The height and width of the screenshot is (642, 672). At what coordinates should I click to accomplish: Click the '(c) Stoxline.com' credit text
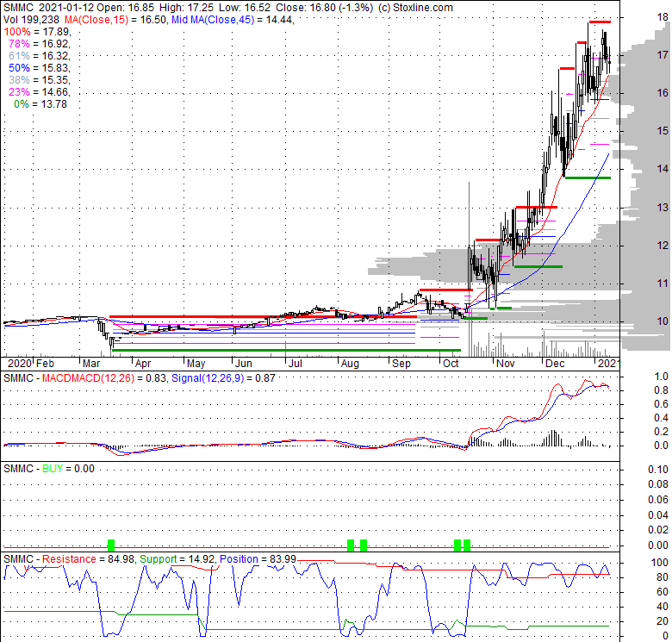[415, 8]
